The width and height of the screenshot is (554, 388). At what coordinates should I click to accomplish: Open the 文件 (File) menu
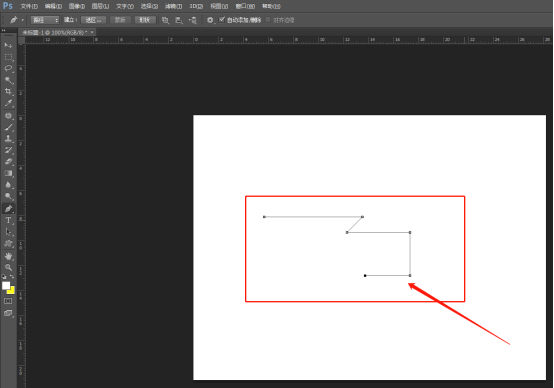click(29, 6)
